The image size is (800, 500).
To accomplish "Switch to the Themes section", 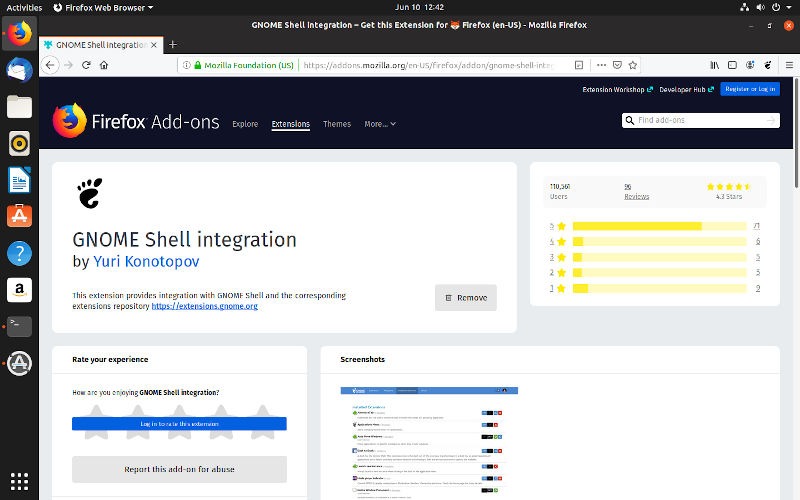I will tap(337, 124).
